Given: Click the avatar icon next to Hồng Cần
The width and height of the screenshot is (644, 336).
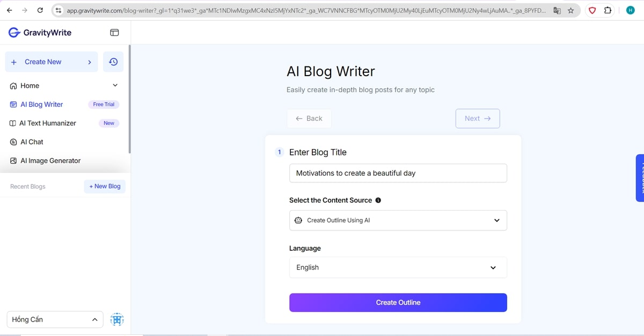Looking at the screenshot, I should coord(117,320).
